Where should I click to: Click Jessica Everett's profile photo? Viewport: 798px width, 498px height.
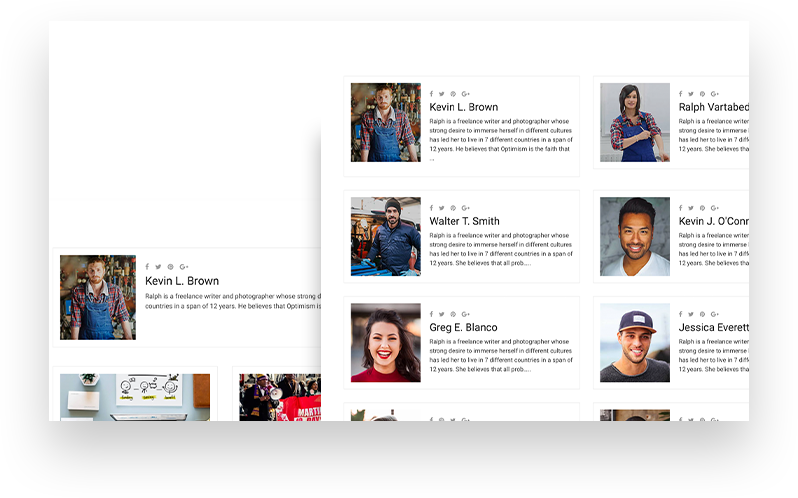tap(634, 342)
